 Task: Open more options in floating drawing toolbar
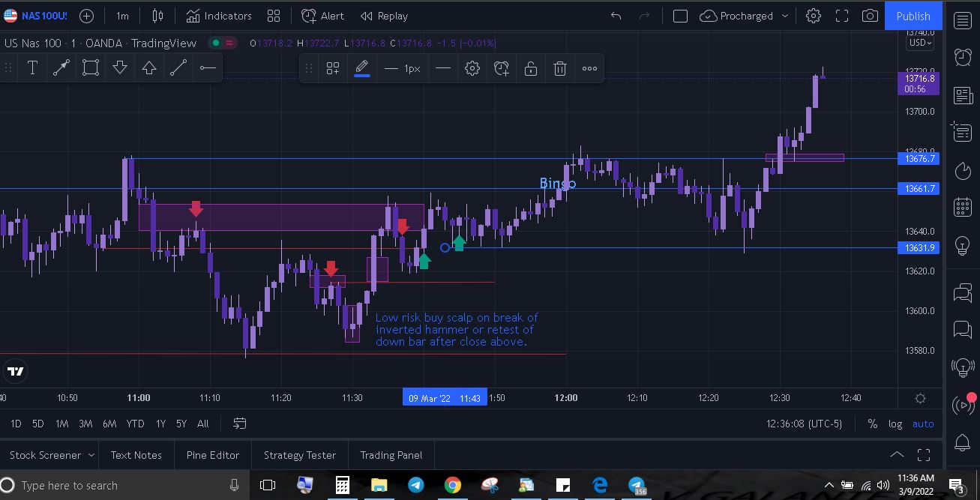coord(590,68)
